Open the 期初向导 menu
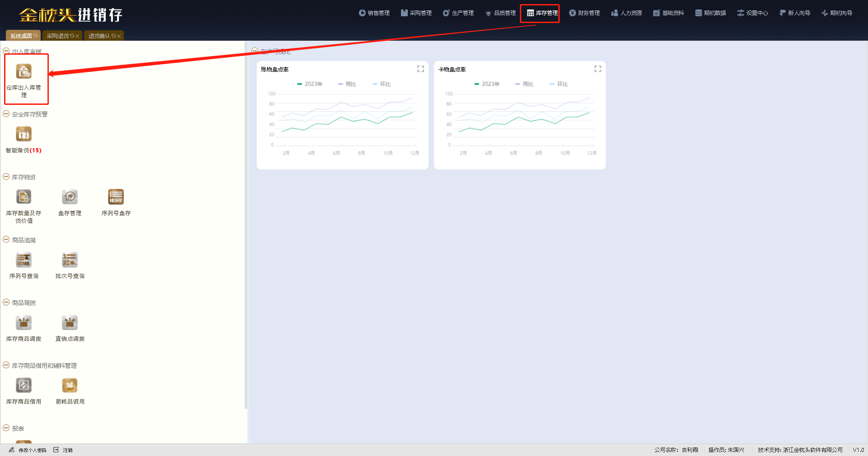The image size is (868, 456). tap(837, 13)
